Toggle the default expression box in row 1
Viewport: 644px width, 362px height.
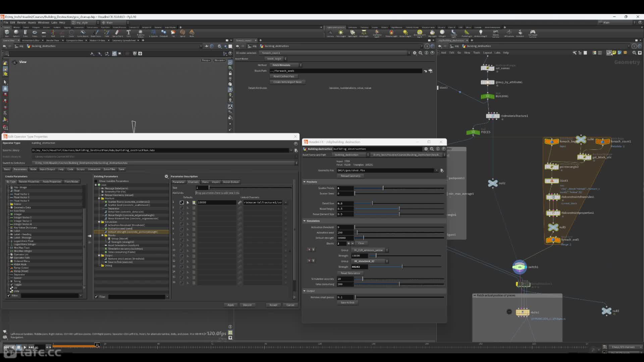(181, 202)
